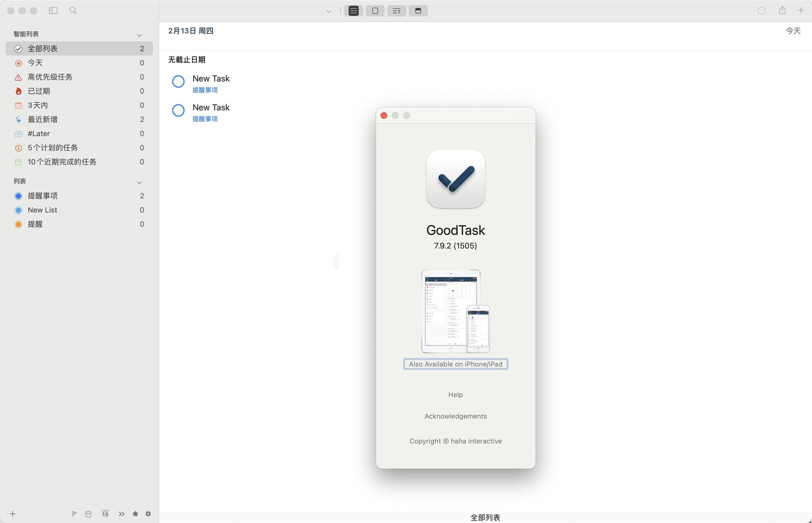812x523 pixels.
Task: Click the orange dot of 提醒 list
Action: (x=18, y=224)
